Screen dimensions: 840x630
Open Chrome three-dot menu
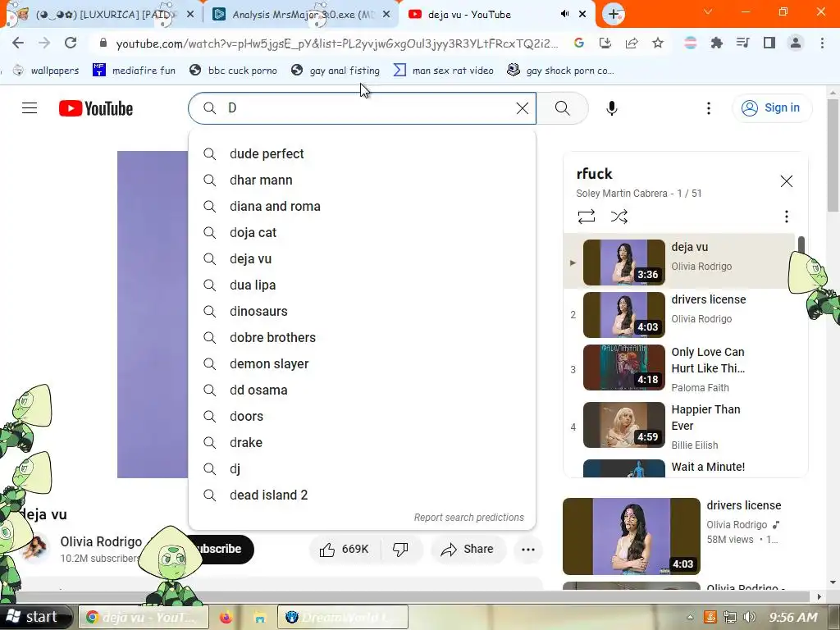(x=822, y=43)
